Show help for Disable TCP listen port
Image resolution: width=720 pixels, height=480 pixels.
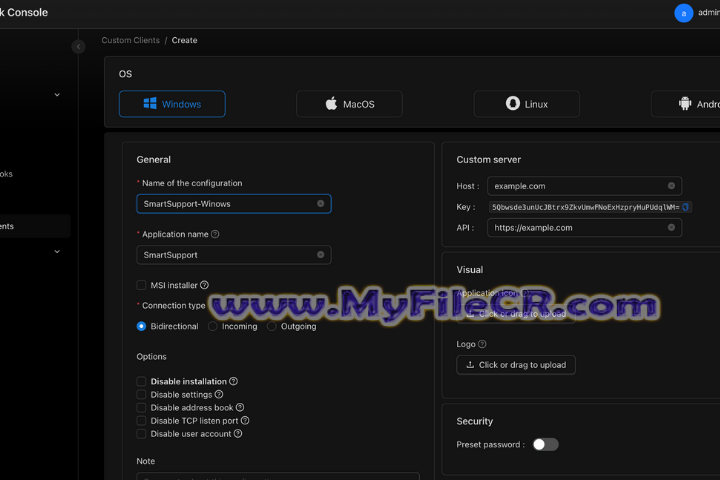click(x=245, y=420)
